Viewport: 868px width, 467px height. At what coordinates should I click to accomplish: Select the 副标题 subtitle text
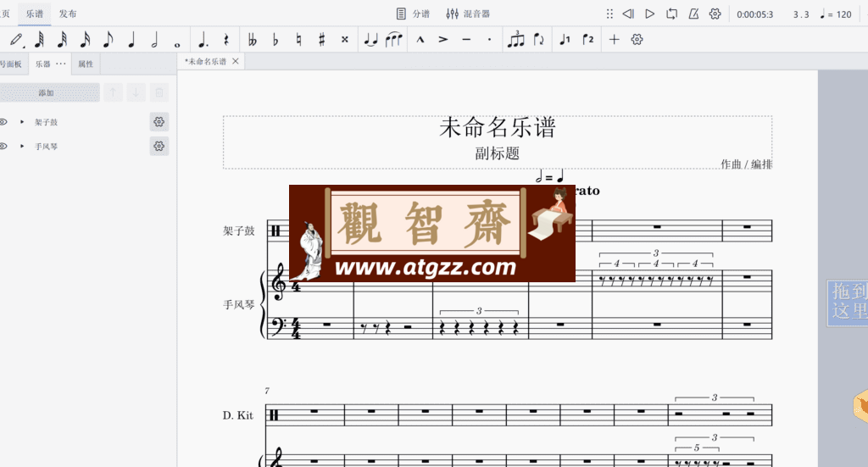coord(497,153)
